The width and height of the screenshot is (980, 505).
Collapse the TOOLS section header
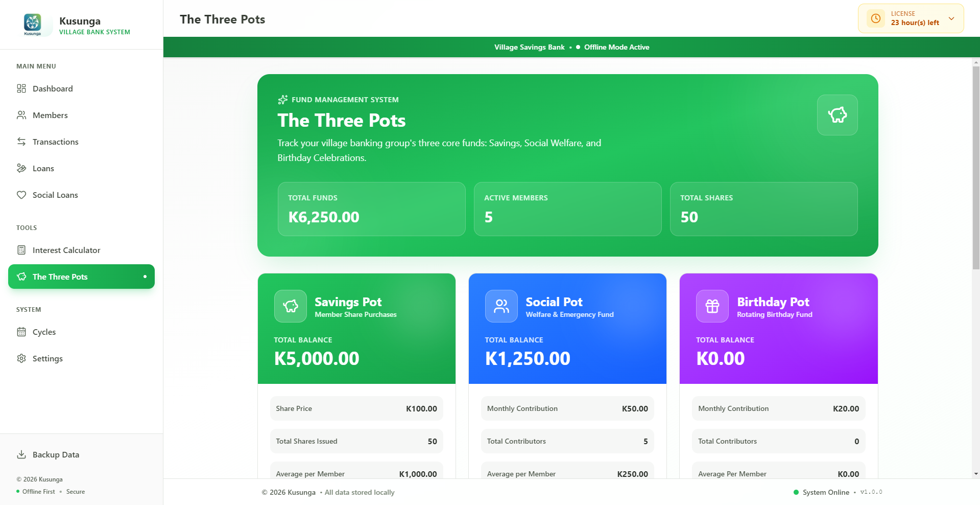coord(27,227)
